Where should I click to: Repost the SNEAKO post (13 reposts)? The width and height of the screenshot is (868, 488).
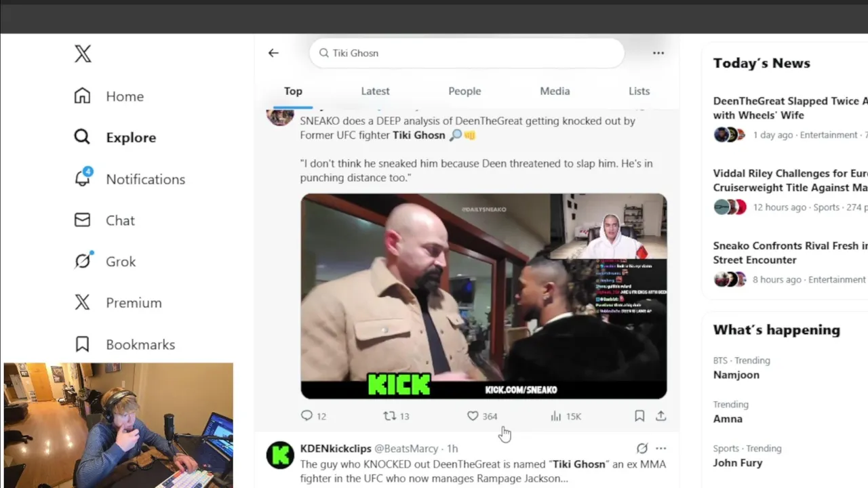396,416
